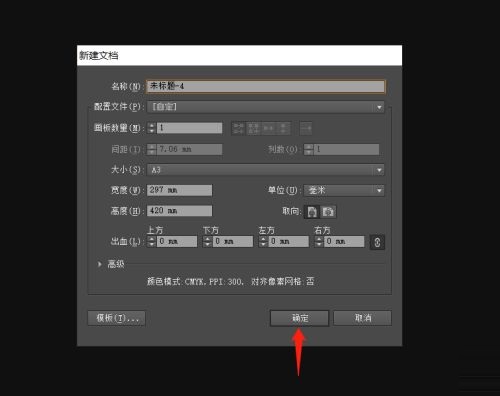The width and height of the screenshot is (500, 396).
Task: Choose portrait orientation icon
Action: coord(312,212)
